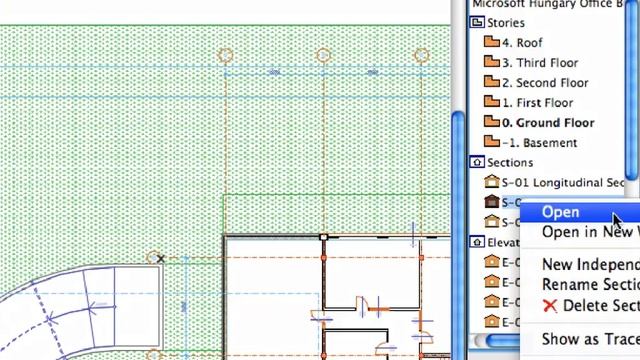Click the navigator horizontal scrollbar thumb
Viewport: 640px width, 360px height.
(x=503, y=341)
